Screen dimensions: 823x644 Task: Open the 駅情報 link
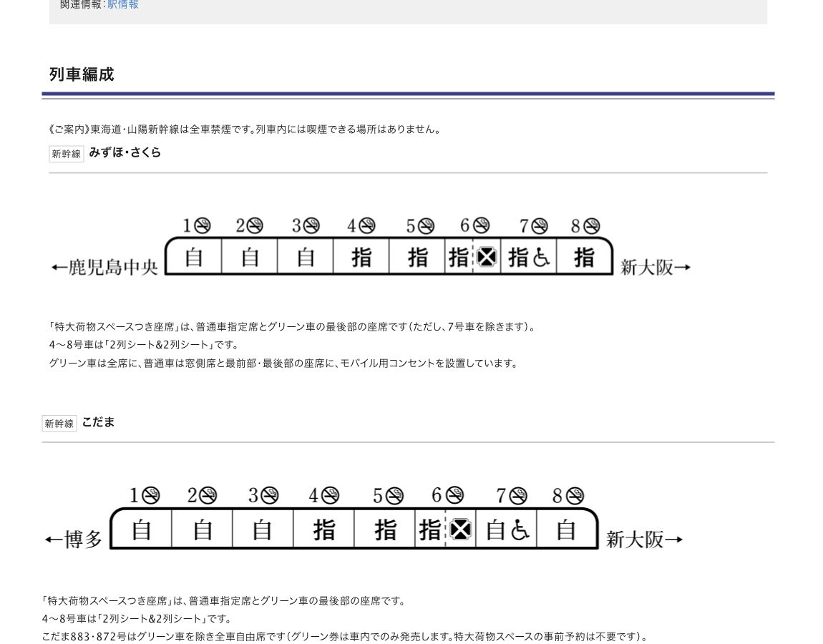(x=123, y=5)
